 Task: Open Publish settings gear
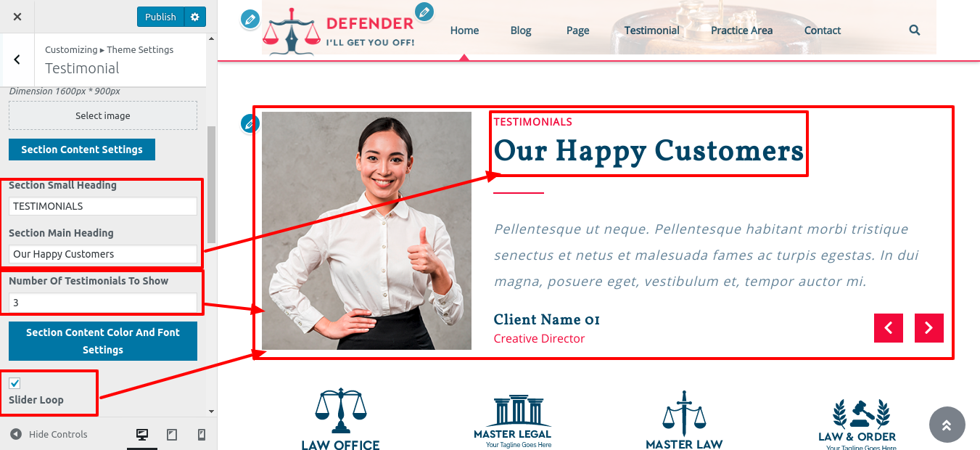[194, 17]
